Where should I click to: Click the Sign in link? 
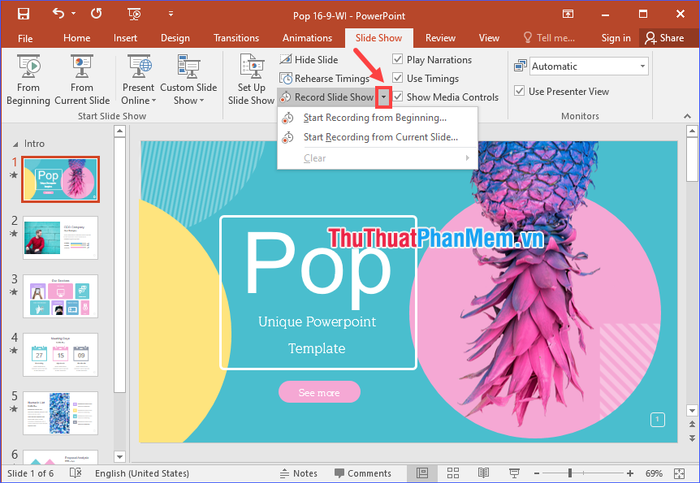(615, 38)
